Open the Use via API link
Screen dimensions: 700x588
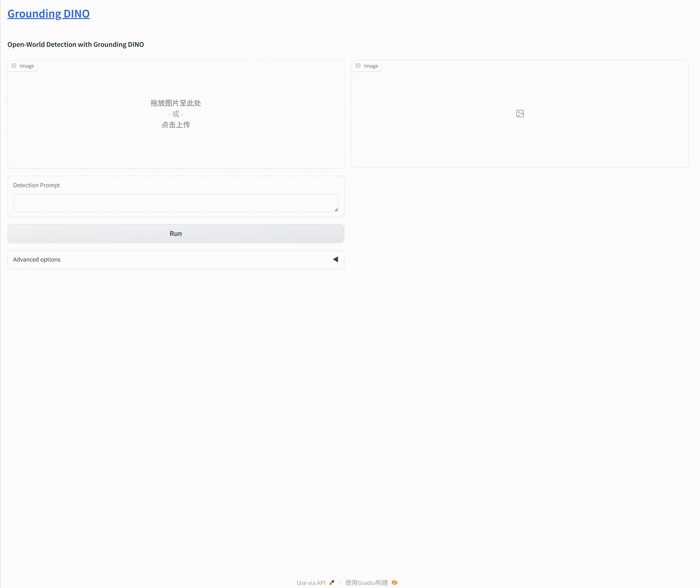pyautogui.click(x=311, y=583)
